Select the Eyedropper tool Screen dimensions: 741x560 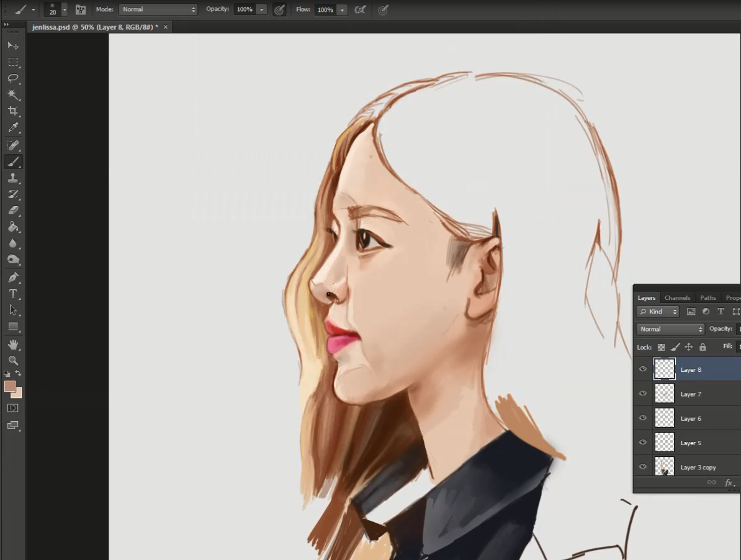tap(13, 128)
